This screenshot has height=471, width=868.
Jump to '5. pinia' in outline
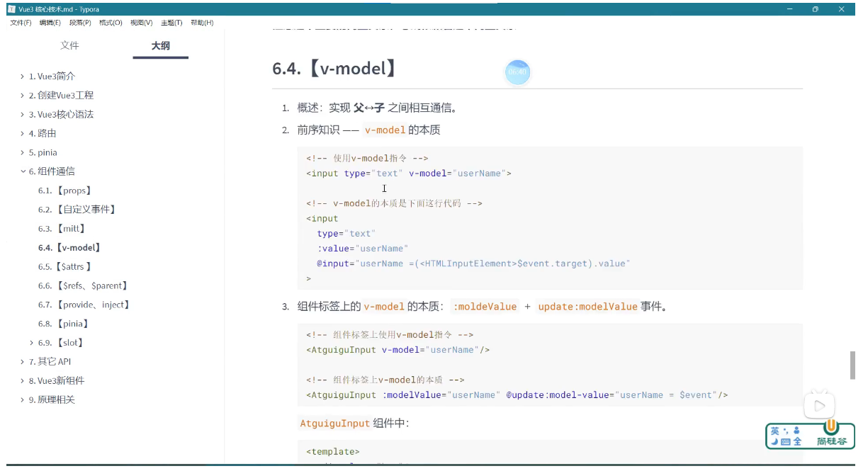43,152
